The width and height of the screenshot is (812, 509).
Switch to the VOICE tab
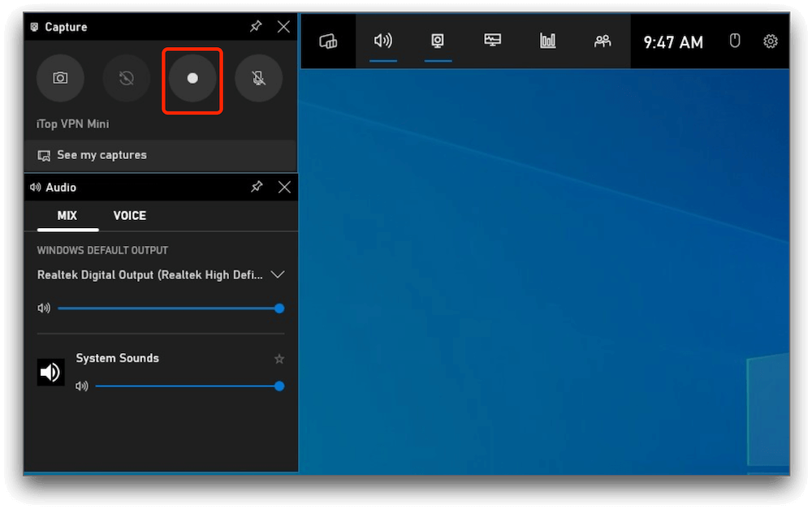130,216
